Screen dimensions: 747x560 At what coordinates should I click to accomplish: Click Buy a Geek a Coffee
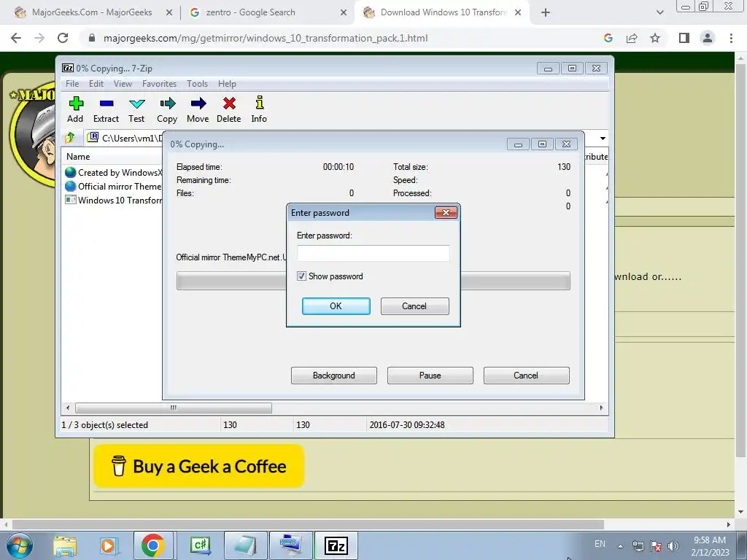(198, 466)
